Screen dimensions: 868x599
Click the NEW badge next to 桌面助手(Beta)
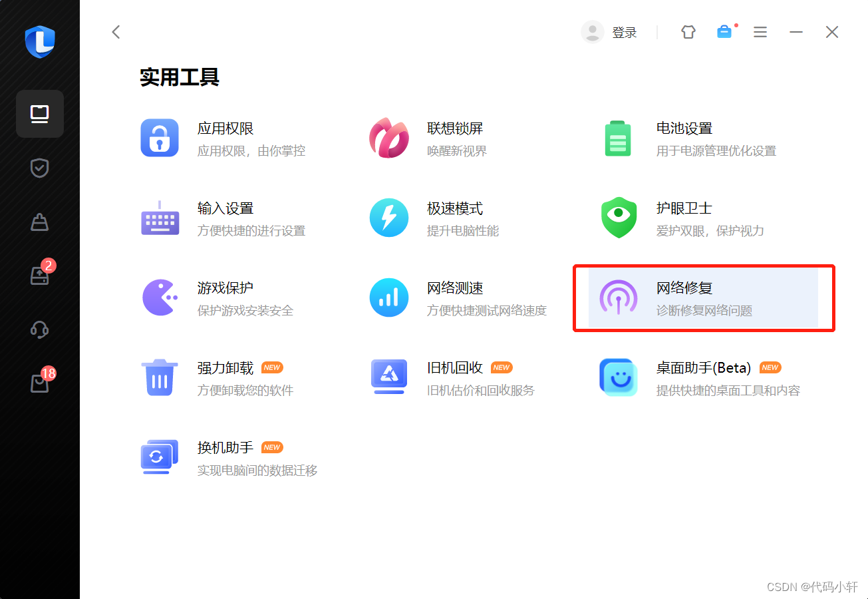click(x=770, y=367)
